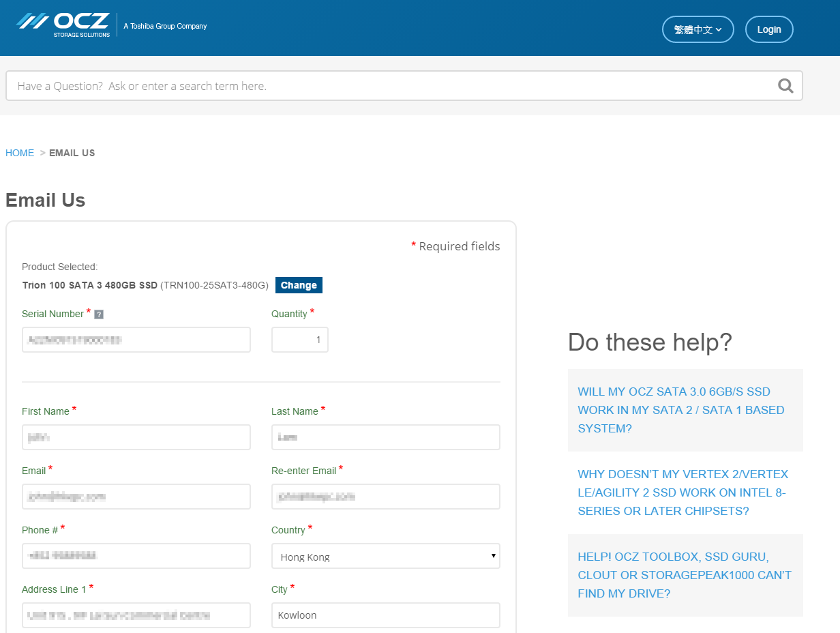Click the Address Line 1 field
The height and width of the screenshot is (633, 840).
[136, 615]
